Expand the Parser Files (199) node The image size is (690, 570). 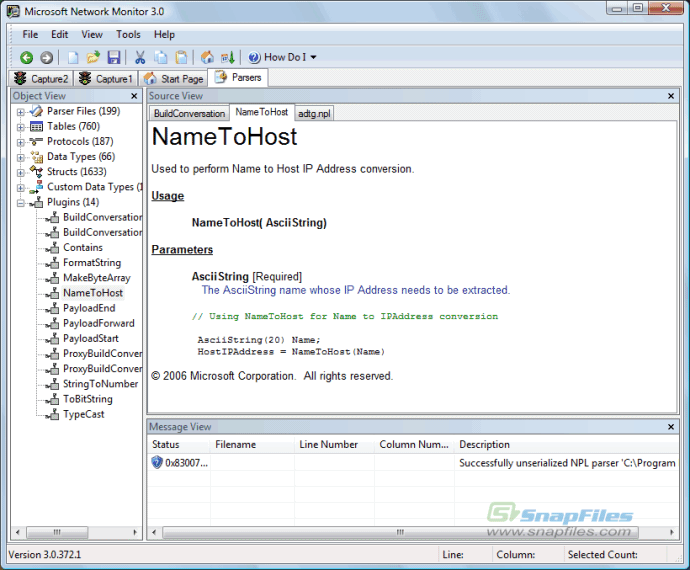coord(21,112)
